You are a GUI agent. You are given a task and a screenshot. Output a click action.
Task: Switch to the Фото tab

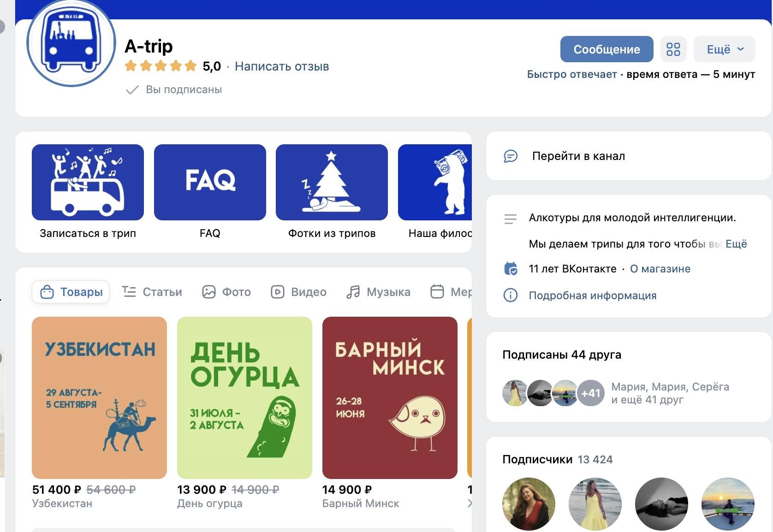(226, 292)
